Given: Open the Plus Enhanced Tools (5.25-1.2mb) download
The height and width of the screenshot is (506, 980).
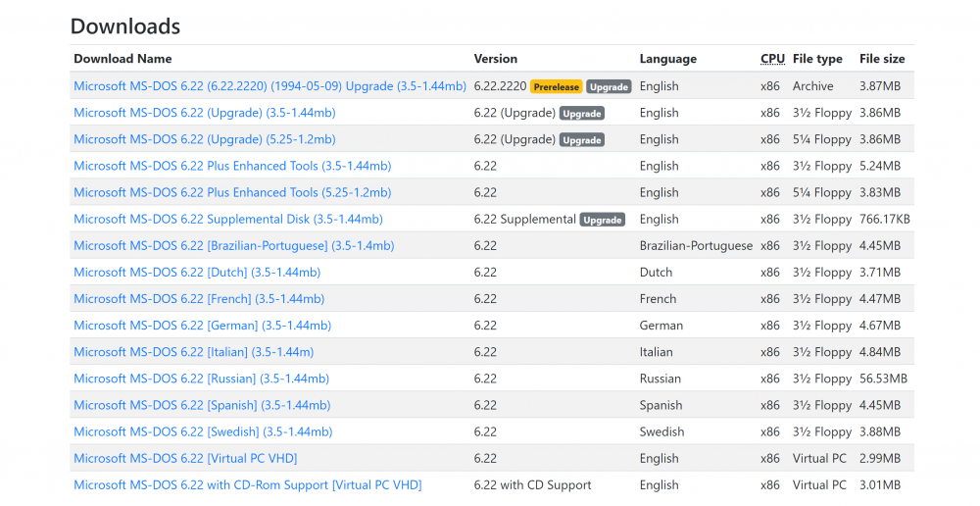Looking at the screenshot, I should [232, 192].
